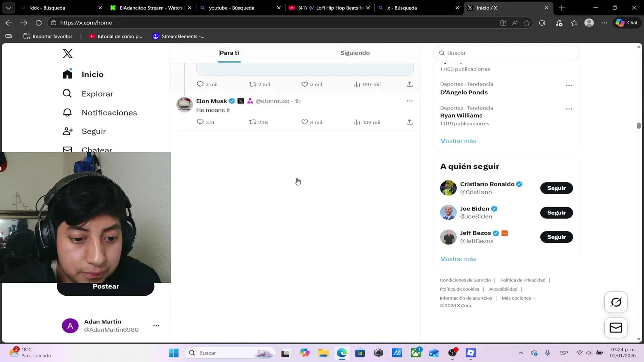Open tutorial de como p... bookmark
This screenshot has width=644, height=362.
pos(115,36)
